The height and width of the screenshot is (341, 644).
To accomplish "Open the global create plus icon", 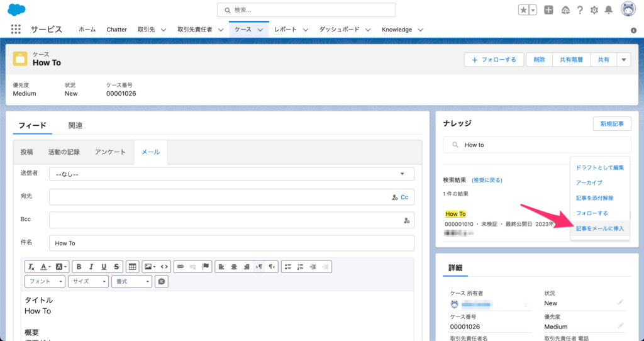I will pyautogui.click(x=548, y=10).
